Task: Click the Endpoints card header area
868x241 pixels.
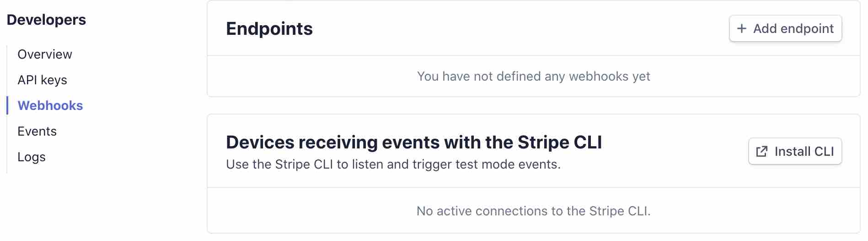Action: [x=503, y=28]
